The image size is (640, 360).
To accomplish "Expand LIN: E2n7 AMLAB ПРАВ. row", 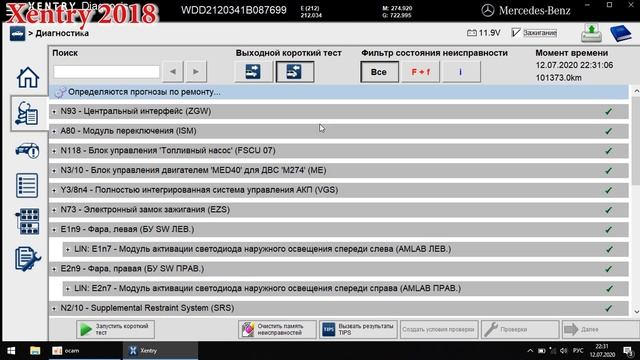I will tap(68, 289).
